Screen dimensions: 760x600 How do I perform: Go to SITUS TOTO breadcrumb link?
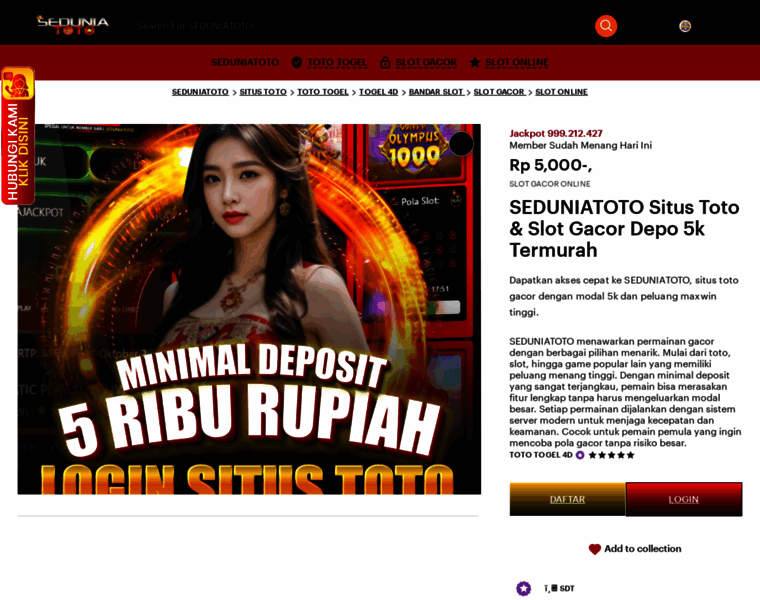[x=263, y=92]
